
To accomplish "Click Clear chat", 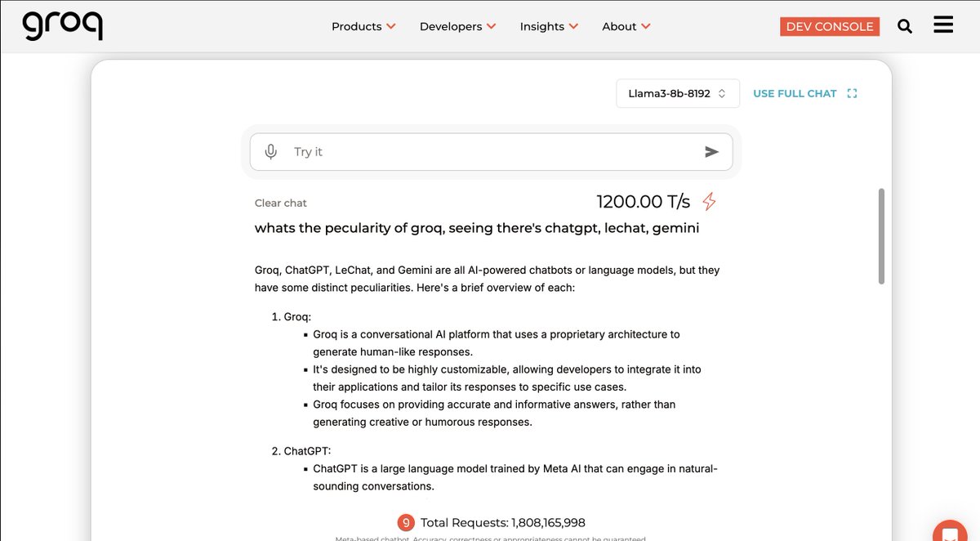I will [281, 203].
